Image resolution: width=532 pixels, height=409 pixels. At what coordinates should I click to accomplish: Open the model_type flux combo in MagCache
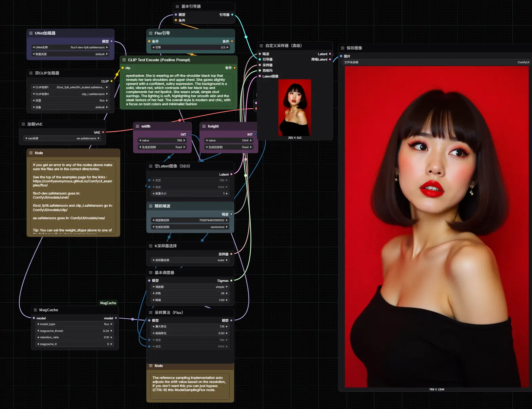[x=75, y=324]
